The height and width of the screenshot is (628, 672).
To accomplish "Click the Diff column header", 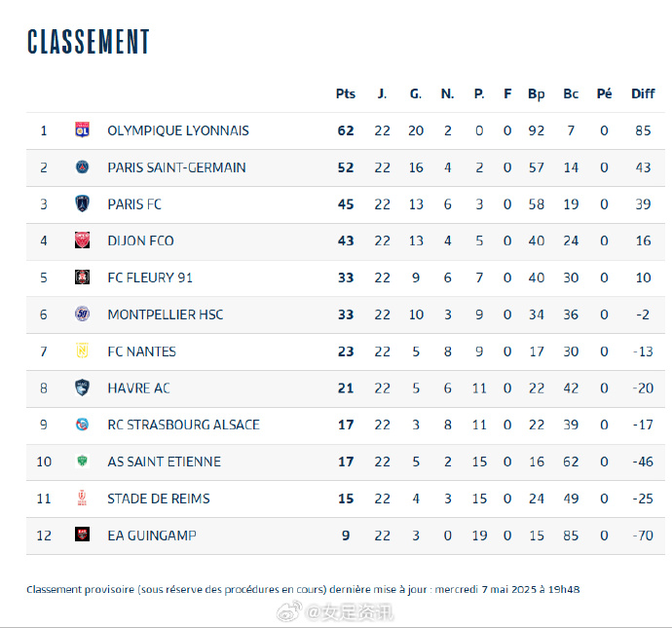I will 643,93.
